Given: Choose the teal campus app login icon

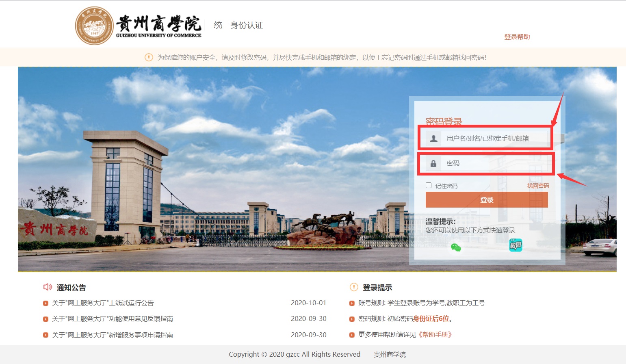Looking at the screenshot, I should point(516,245).
